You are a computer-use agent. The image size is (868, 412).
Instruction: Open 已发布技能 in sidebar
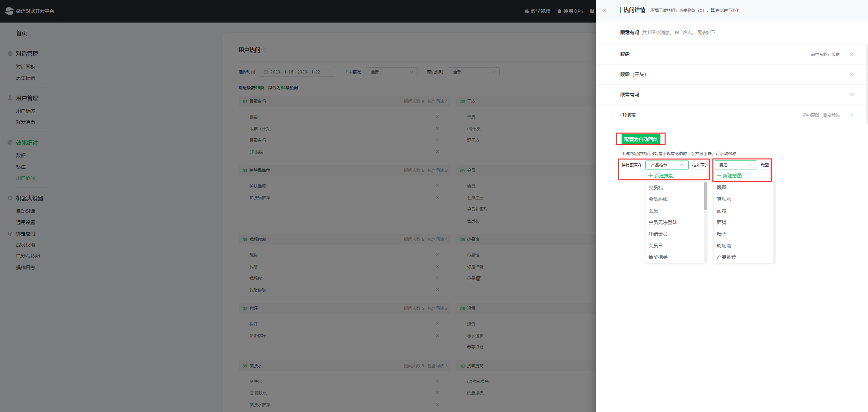pyautogui.click(x=28, y=256)
